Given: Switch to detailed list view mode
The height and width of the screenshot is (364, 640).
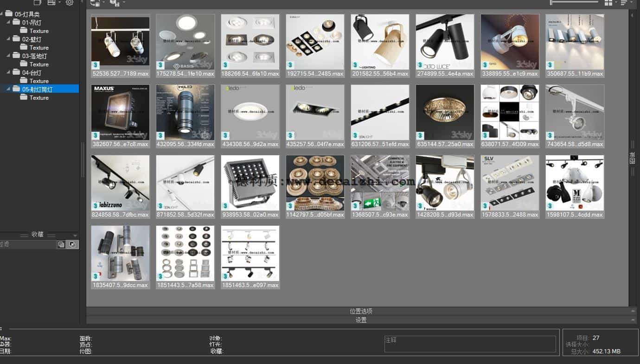Looking at the screenshot, I should click(624, 3).
